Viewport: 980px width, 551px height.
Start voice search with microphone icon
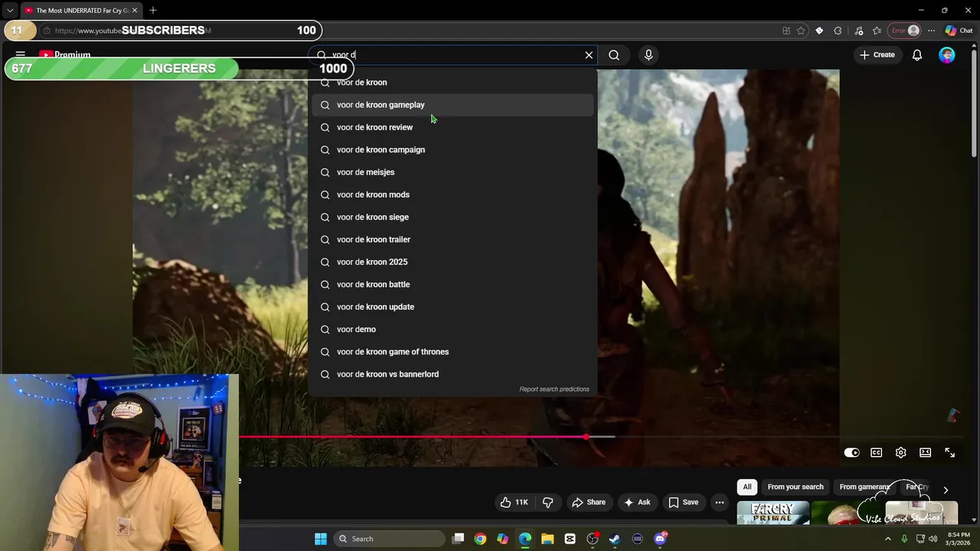click(648, 55)
